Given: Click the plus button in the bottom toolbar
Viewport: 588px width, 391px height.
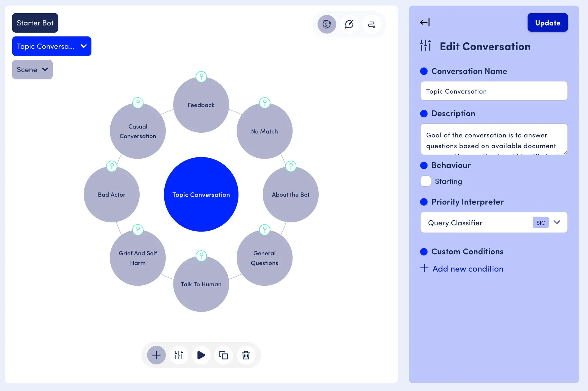Looking at the screenshot, I should [x=156, y=355].
